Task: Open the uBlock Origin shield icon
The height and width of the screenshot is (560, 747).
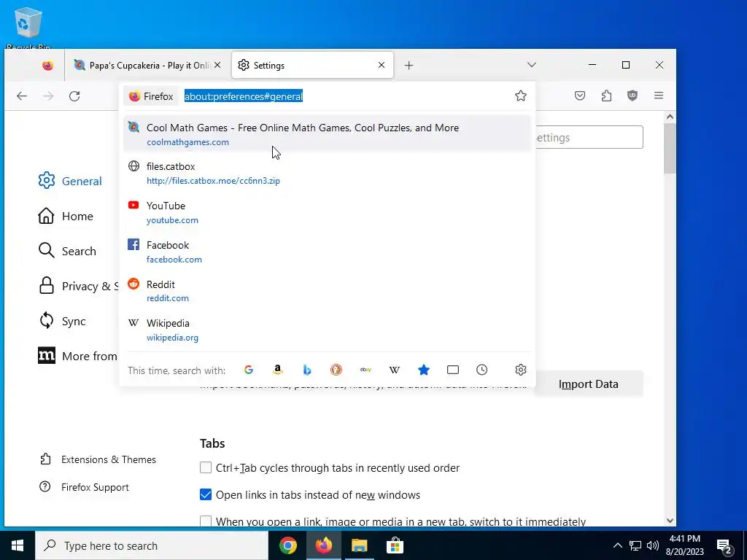Action: (632, 96)
